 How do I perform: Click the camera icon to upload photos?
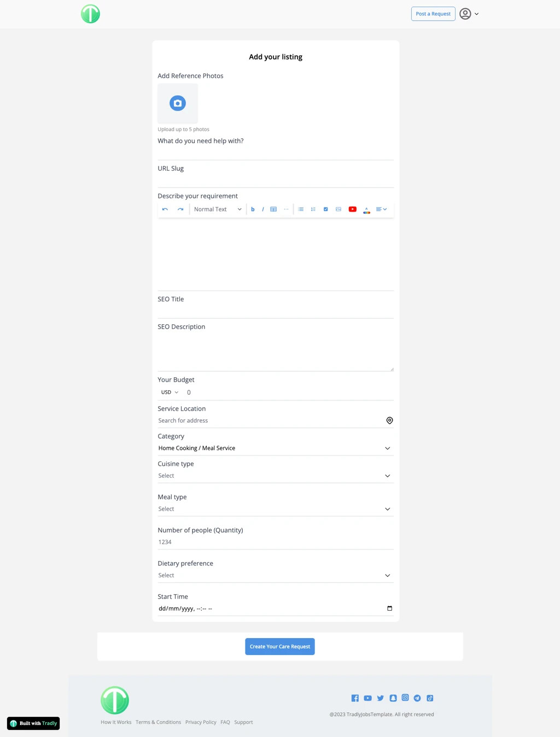pos(178,103)
